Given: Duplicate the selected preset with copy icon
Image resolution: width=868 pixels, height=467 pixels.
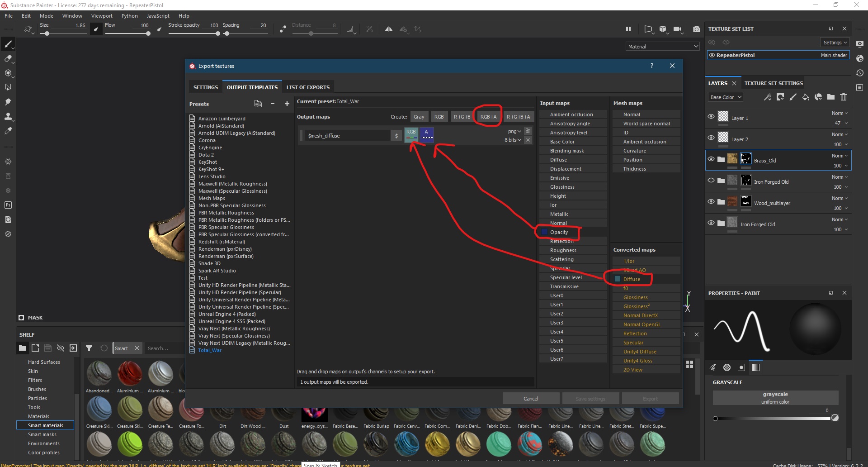Looking at the screenshot, I should tap(258, 104).
